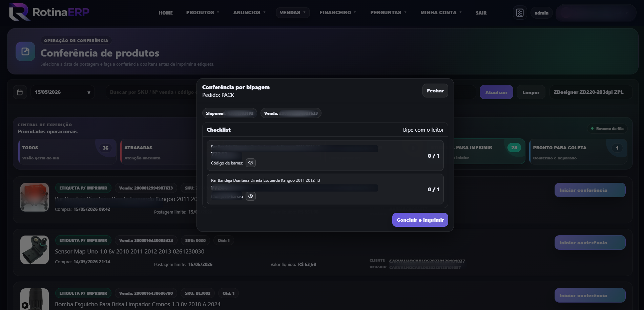
Task: Open the checklist icon next to admin
Action: click(520, 13)
